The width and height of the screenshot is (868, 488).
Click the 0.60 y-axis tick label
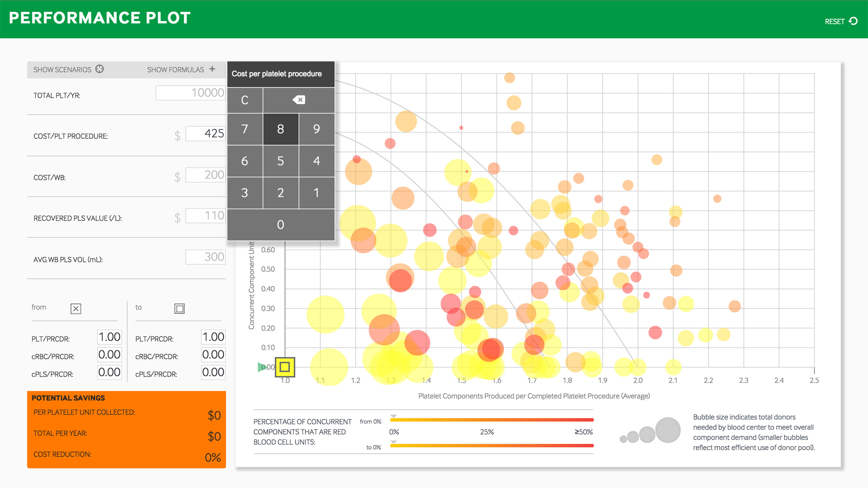(268, 250)
